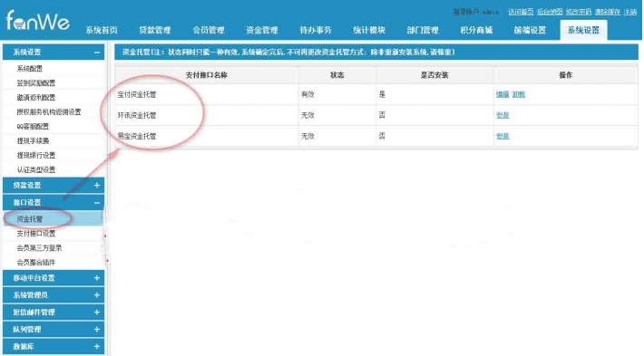Screen dimensions: 644x356
Task: Switch to 会员管理 tab
Action: click(x=209, y=30)
